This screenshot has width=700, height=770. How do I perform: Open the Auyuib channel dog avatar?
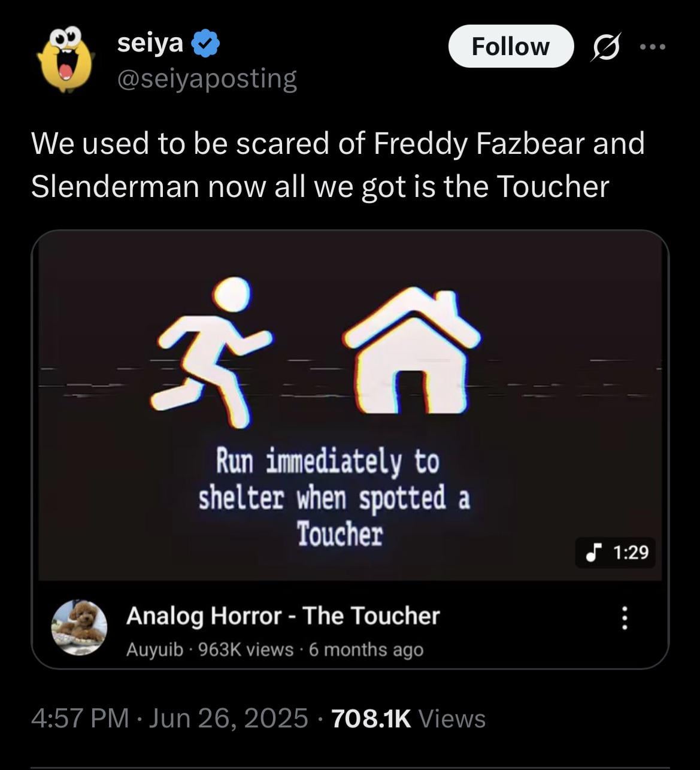coord(80,627)
